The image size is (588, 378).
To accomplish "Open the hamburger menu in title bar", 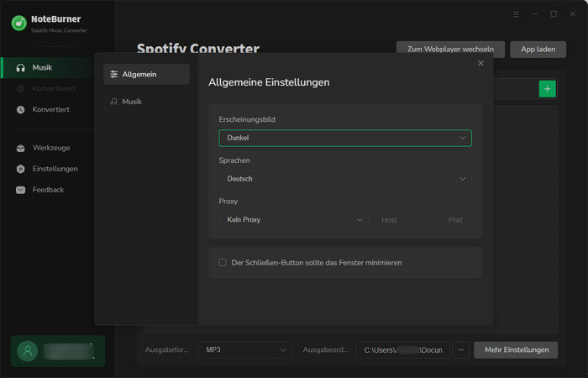I will tap(516, 14).
